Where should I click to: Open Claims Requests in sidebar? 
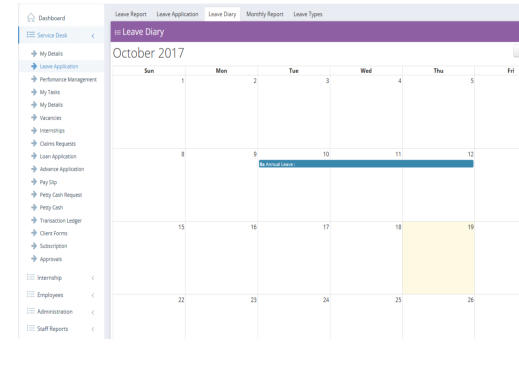tap(58, 144)
